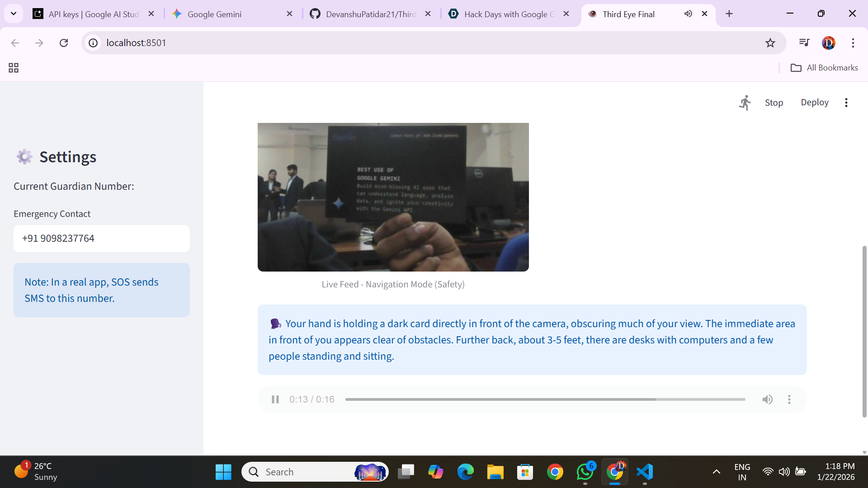
Task: Open WhatsApp from the taskbar
Action: [585, 472]
